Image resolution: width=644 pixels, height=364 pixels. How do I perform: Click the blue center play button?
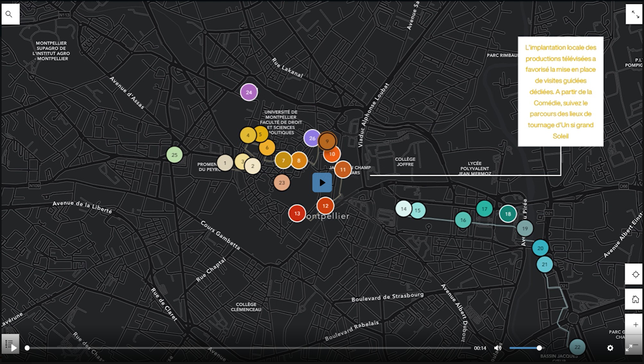322,182
